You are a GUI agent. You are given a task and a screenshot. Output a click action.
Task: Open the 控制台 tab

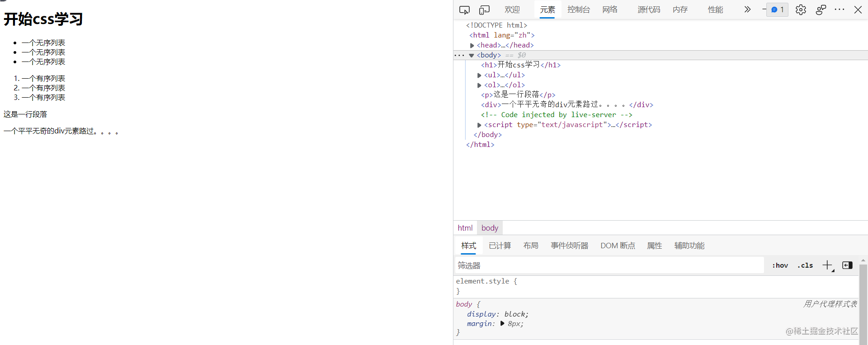(579, 9)
